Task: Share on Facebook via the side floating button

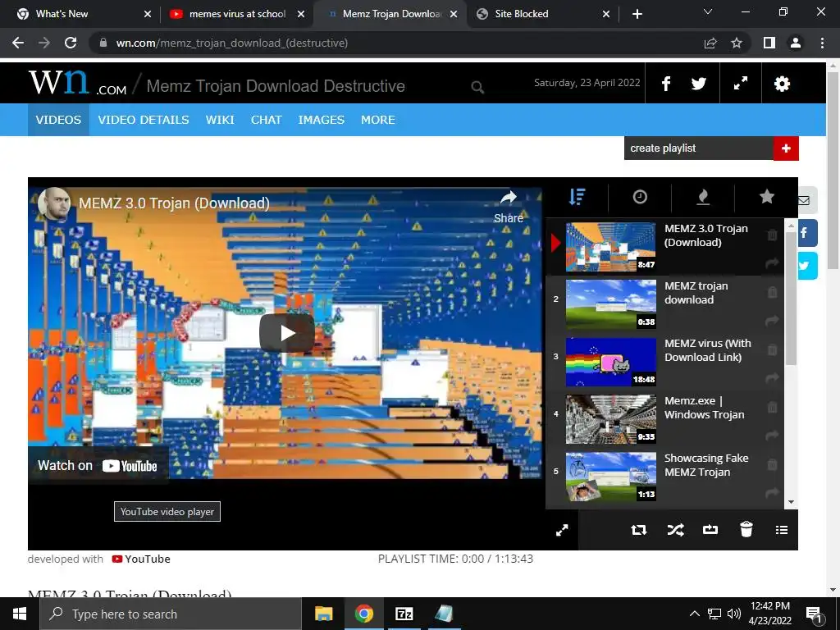Action: coord(807,232)
